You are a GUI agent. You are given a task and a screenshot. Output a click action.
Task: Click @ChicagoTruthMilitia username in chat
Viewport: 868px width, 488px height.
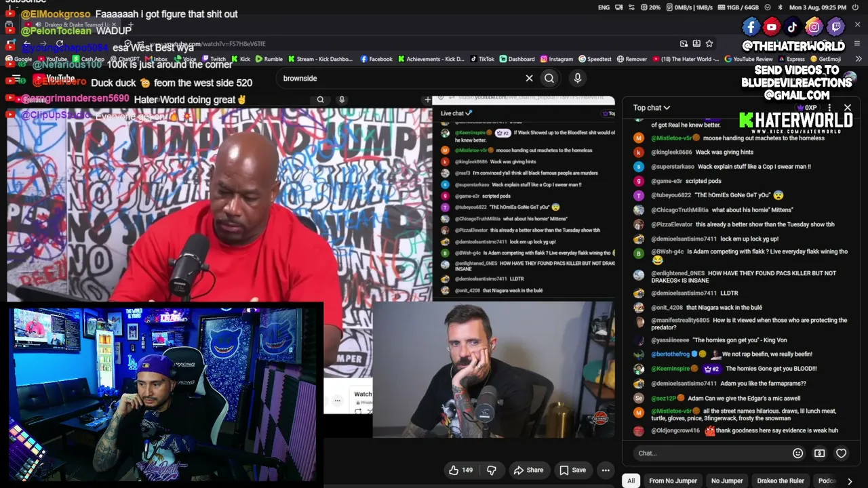(679, 210)
